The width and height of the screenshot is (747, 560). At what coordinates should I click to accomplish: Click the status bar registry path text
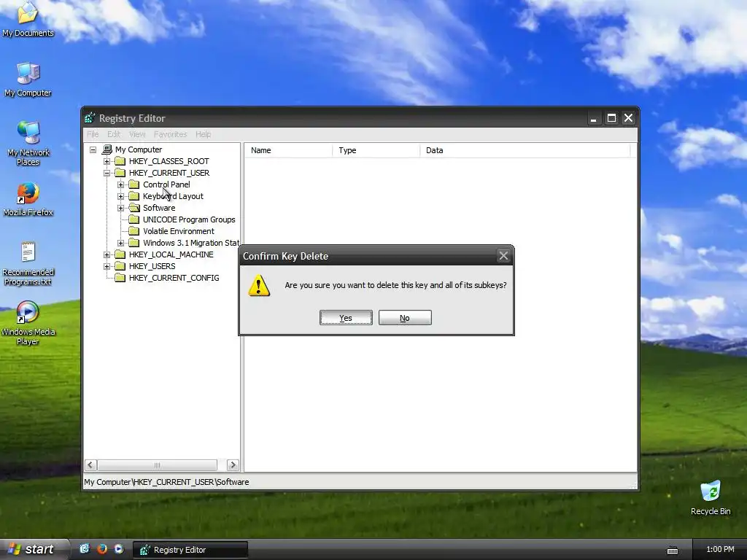click(167, 482)
